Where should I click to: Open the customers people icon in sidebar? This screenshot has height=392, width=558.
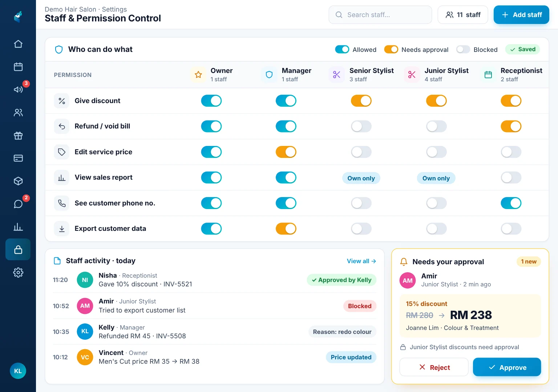[18, 113]
